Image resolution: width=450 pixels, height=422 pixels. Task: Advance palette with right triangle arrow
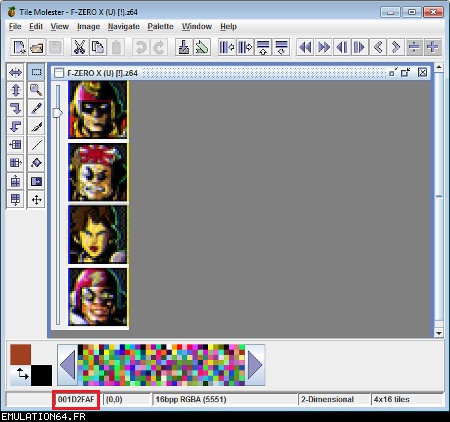click(x=255, y=365)
